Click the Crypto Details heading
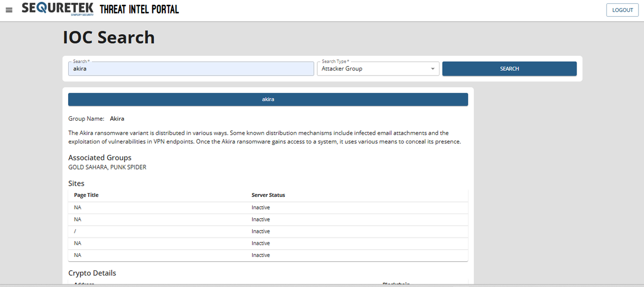The image size is (644, 287). (x=92, y=273)
